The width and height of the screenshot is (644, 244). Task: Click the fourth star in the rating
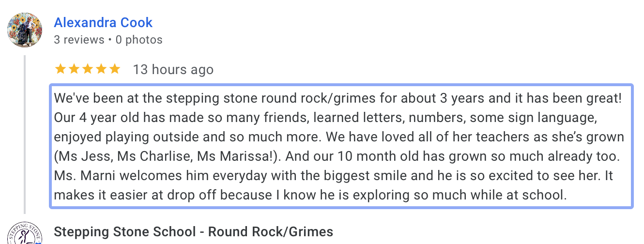pos(101,69)
